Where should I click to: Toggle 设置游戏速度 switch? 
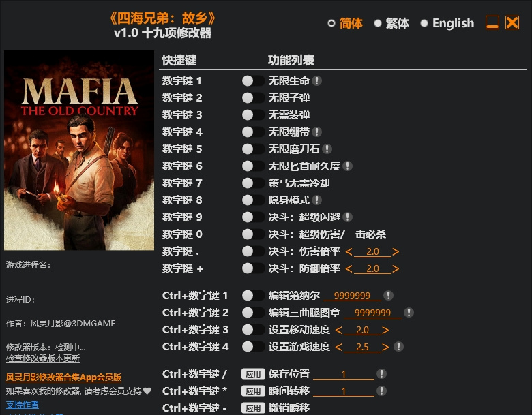click(253, 346)
